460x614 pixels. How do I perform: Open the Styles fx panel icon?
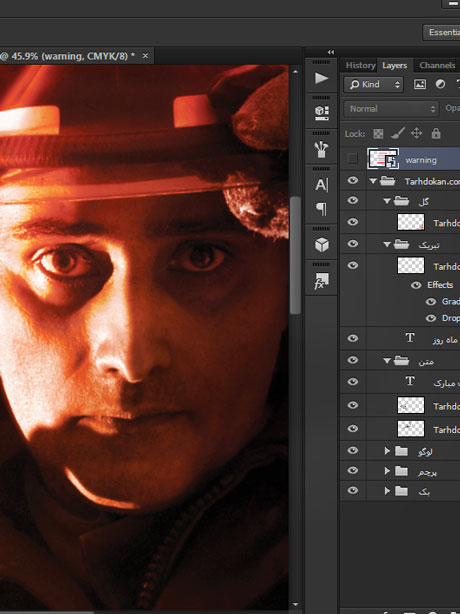[321, 281]
